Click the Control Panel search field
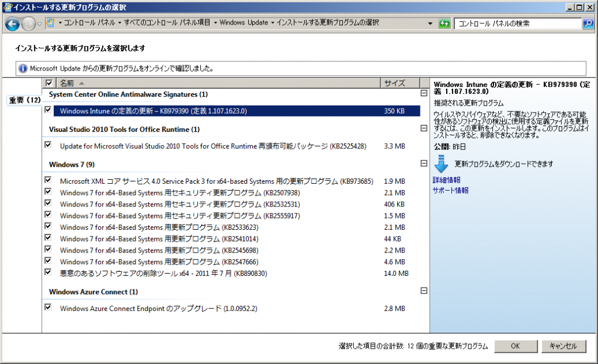The width and height of the screenshot is (598, 364). pos(517,23)
